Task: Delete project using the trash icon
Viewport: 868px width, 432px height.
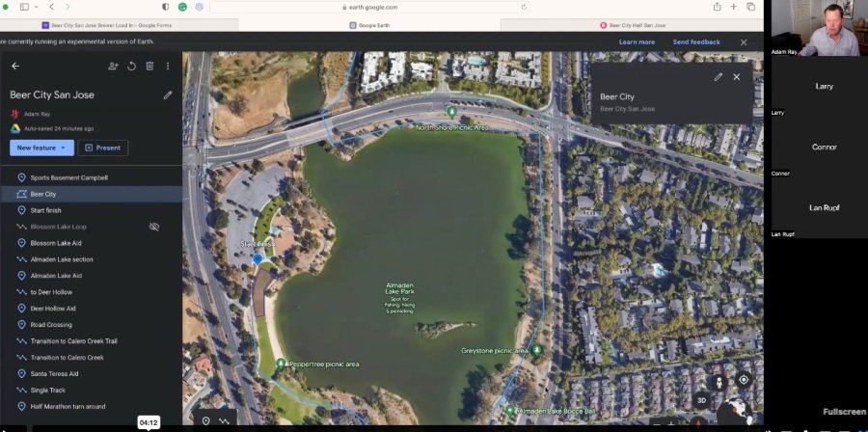Action: (149, 66)
